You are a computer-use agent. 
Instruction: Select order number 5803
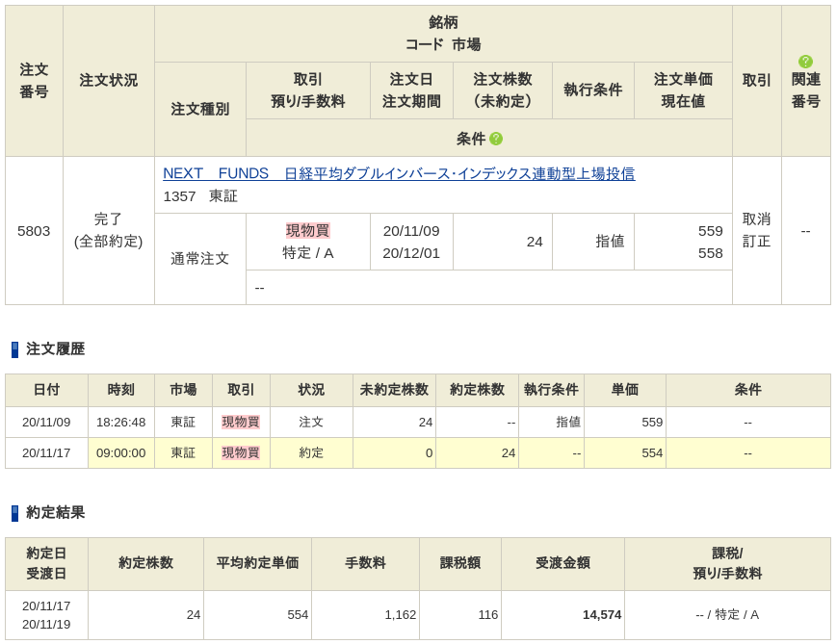pyautogui.click(x=34, y=231)
